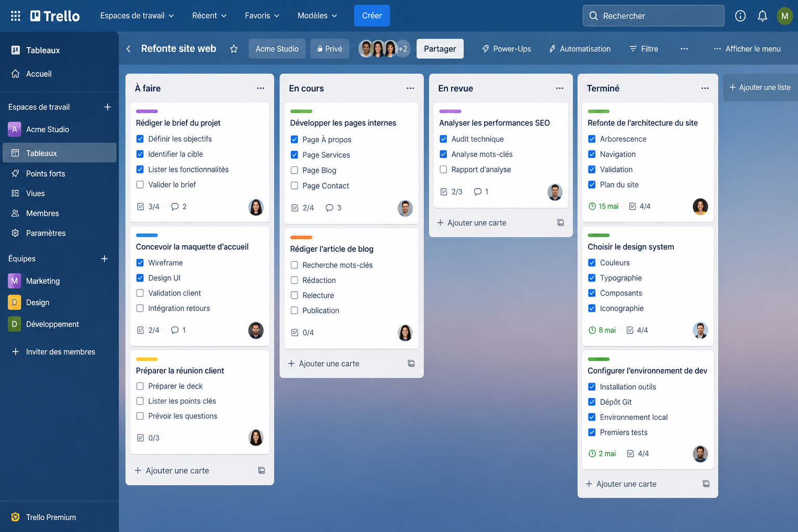Check Page Blog in Développer les pages internes
Screen dimensions: 798x532
295,170
